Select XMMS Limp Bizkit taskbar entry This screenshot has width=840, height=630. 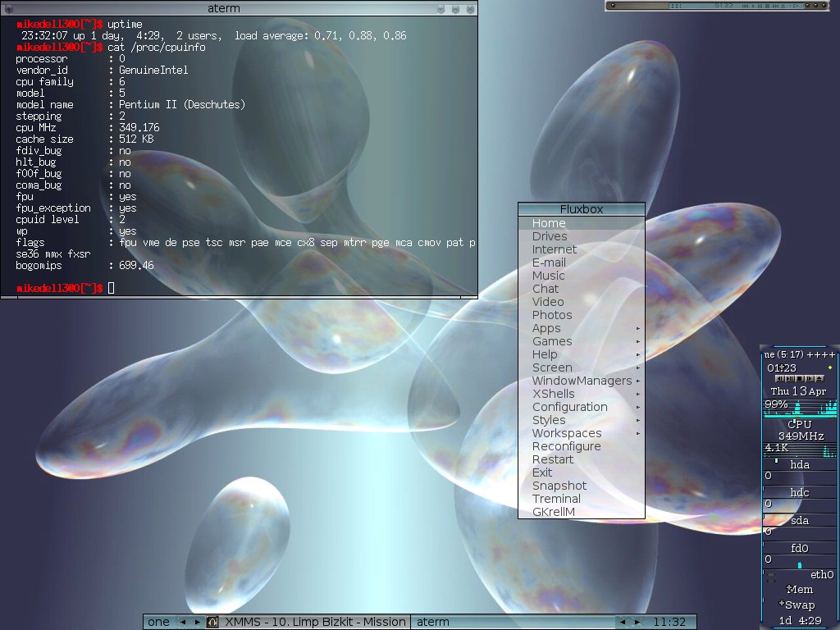pos(315,622)
